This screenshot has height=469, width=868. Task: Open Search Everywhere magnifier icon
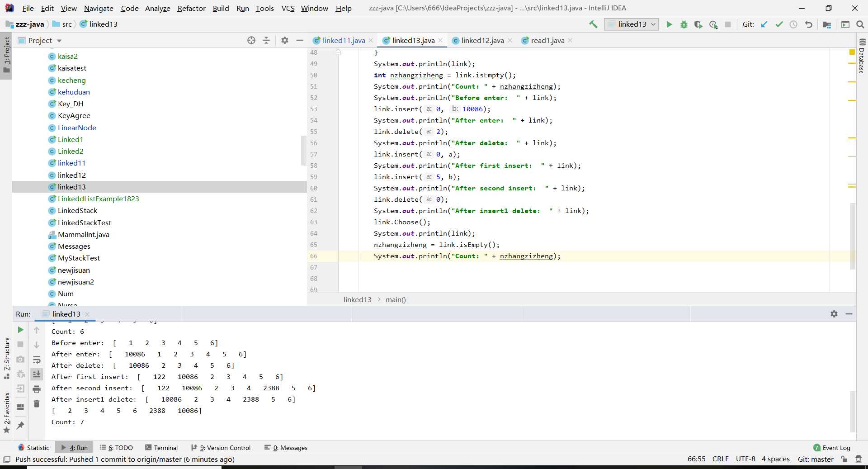tap(860, 24)
